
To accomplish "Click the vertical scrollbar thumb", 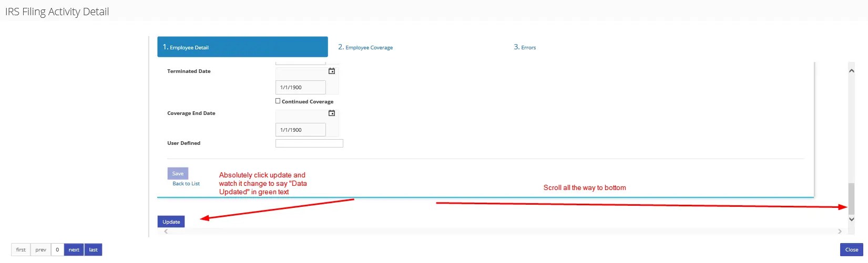I will pyautogui.click(x=852, y=198).
